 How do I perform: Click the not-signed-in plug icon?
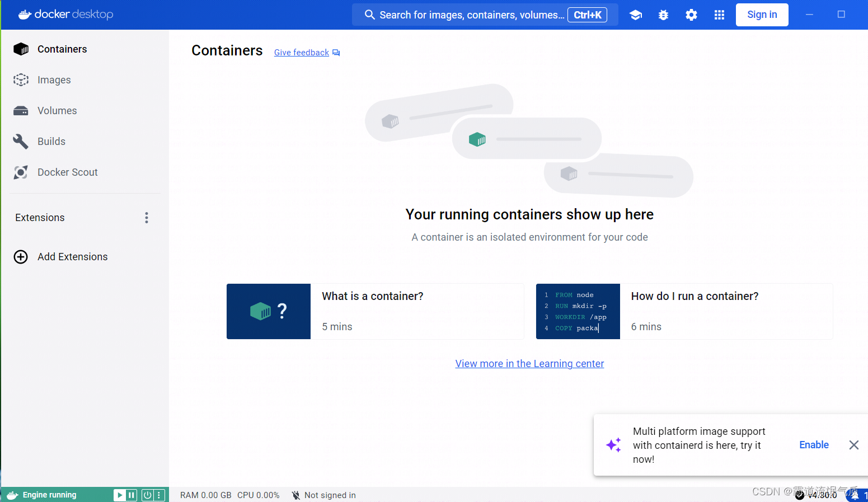[295, 495]
